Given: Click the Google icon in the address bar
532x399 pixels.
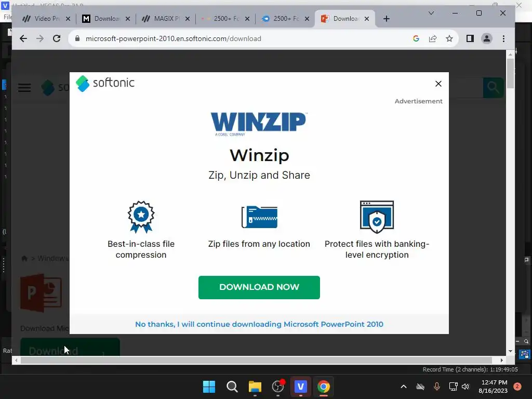Looking at the screenshot, I should [416, 38].
